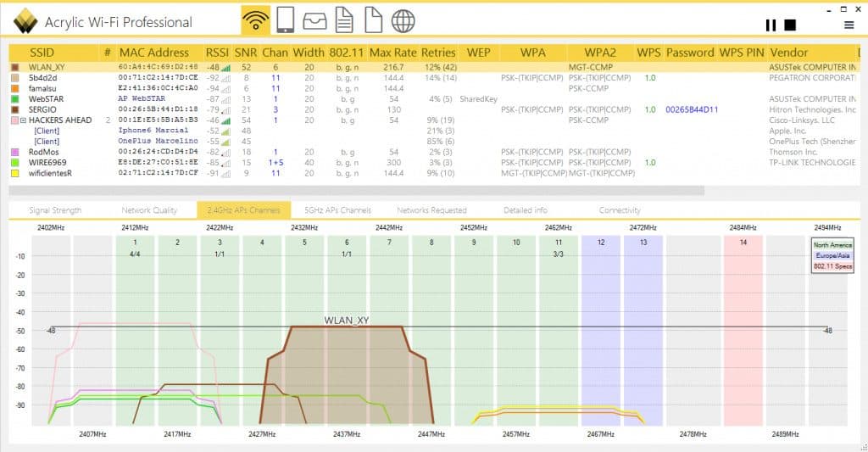Sort by the Password column header
The height and width of the screenshot is (452, 868).
690,53
